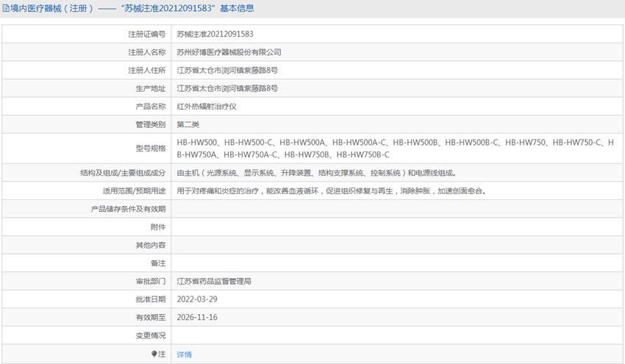Viewport: 625px width, 364px height.
Task: Click the 生产地址 label
Action: tap(151, 88)
